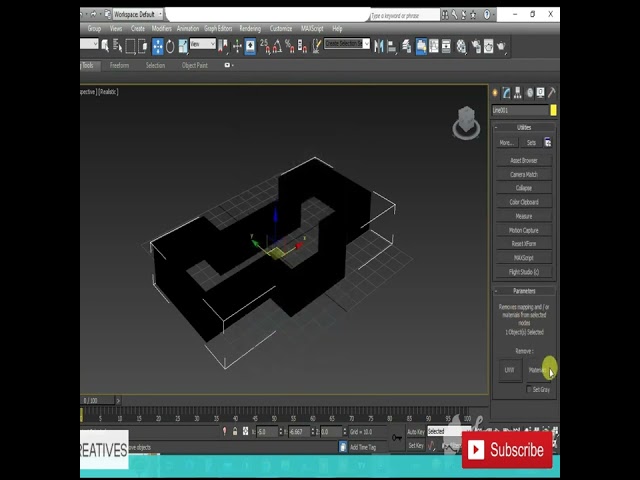Open the Material Editor icon
Viewport: 640px width, 480px height.
point(461,46)
